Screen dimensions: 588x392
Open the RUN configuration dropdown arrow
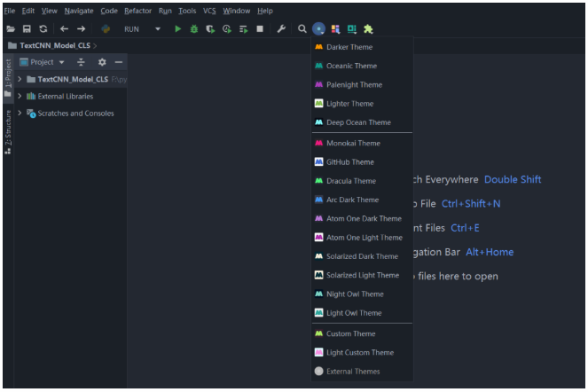pos(158,29)
